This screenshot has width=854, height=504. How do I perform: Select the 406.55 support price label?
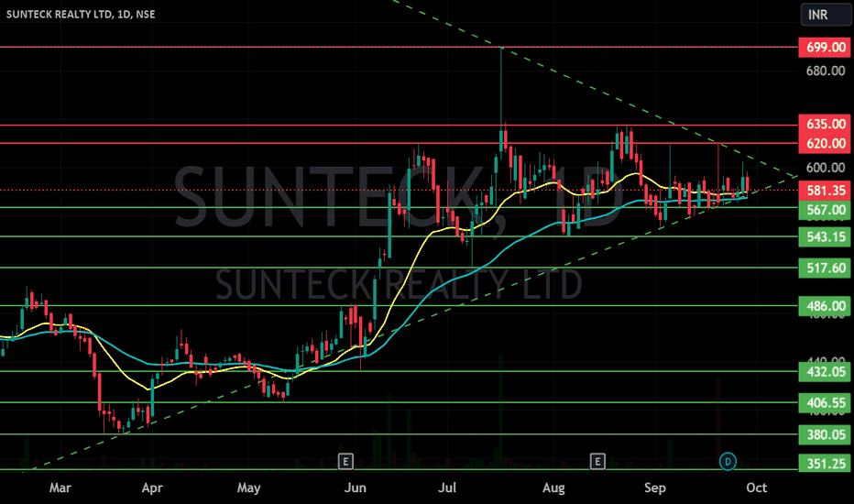[x=825, y=403]
